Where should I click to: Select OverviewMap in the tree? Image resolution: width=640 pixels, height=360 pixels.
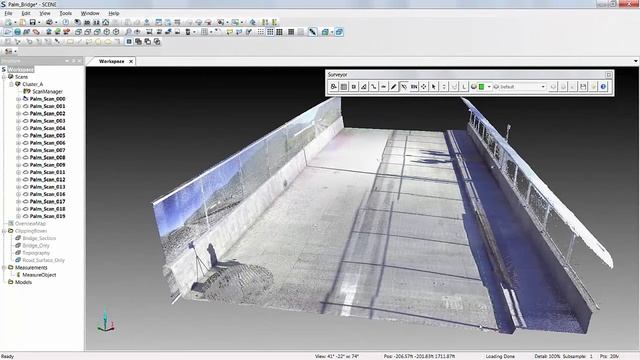(x=30, y=224)
